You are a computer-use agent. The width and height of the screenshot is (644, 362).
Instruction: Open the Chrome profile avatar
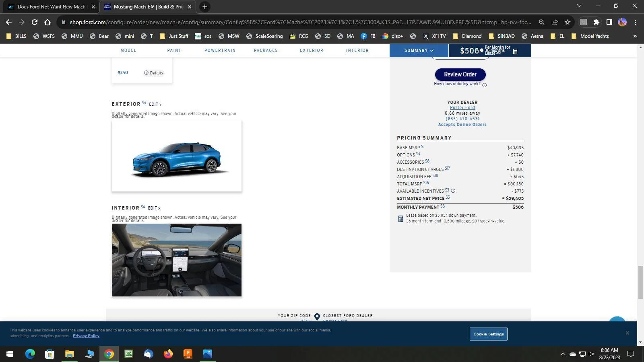pos(622,23)
